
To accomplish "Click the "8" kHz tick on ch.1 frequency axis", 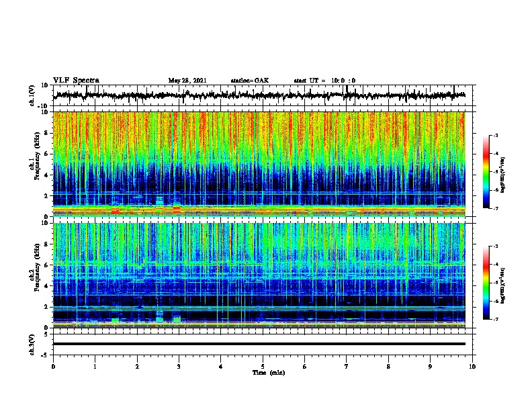I will (46, 133).
